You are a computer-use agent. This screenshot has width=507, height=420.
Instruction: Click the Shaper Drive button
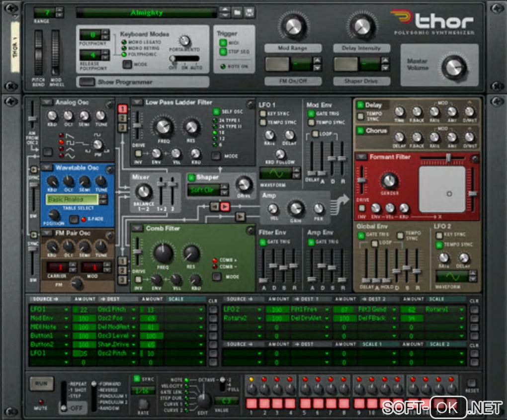click(345, 64)
